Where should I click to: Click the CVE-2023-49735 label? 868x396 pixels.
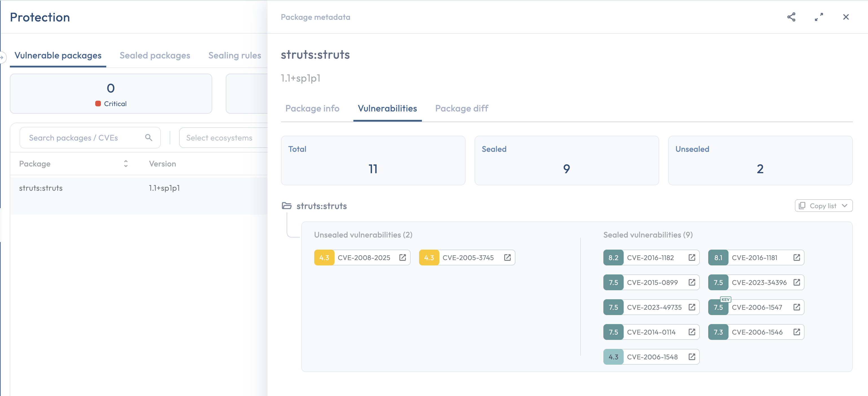[x=654, y=307]
